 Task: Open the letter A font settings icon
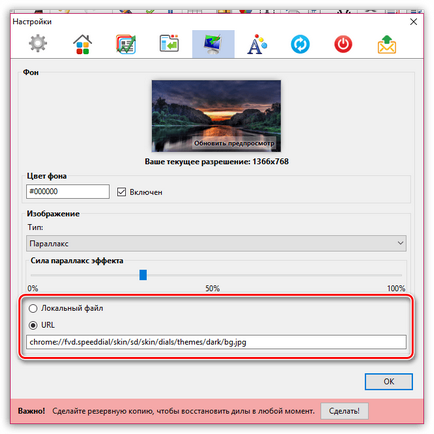tap(257, 44)
